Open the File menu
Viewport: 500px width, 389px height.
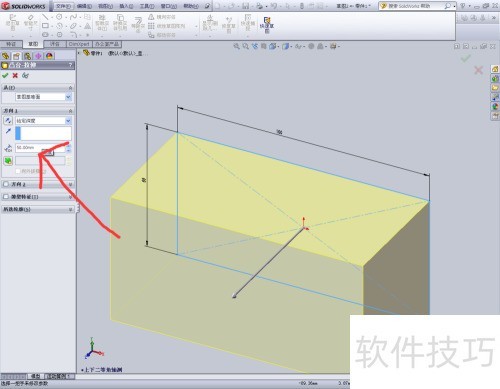point(63,6)
